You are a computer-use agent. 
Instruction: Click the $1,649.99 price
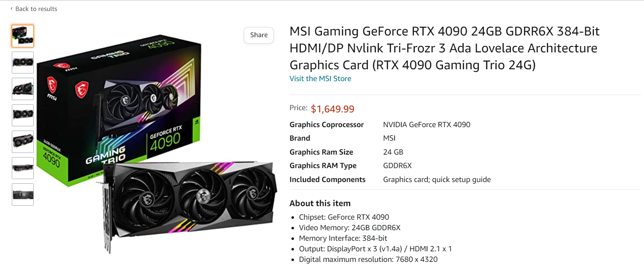click(332, 109)
